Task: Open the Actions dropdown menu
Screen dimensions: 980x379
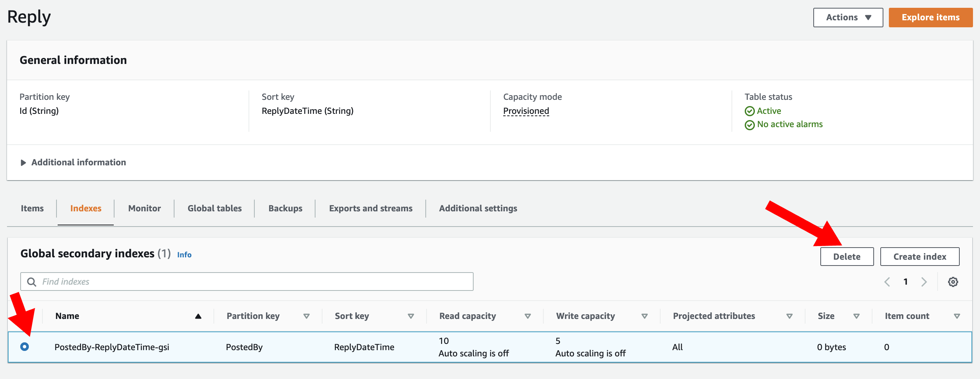Action: click(x=848, y=18)
